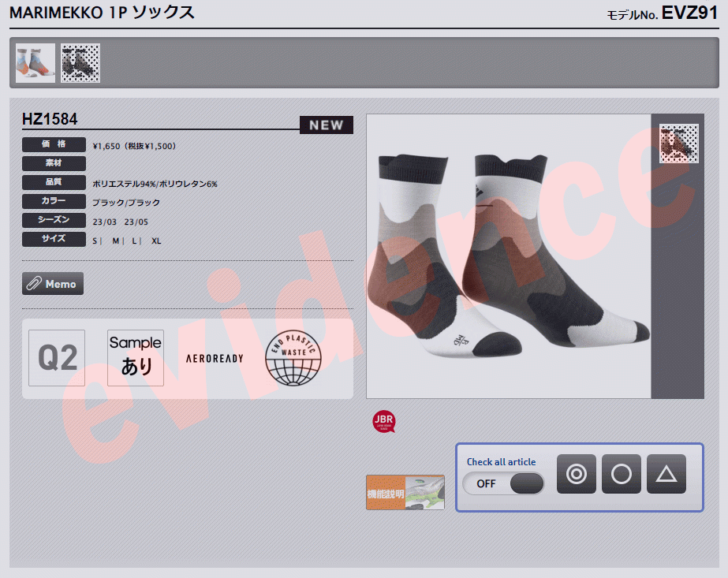Click the Q2 badge
This screenshot has height=578, width=728.
57,358
